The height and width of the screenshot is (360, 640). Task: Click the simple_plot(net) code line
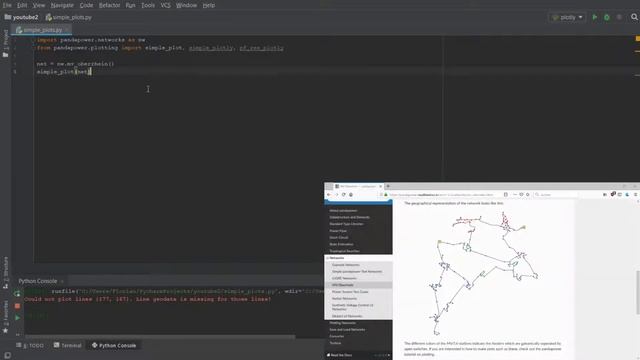click(64, 72)
